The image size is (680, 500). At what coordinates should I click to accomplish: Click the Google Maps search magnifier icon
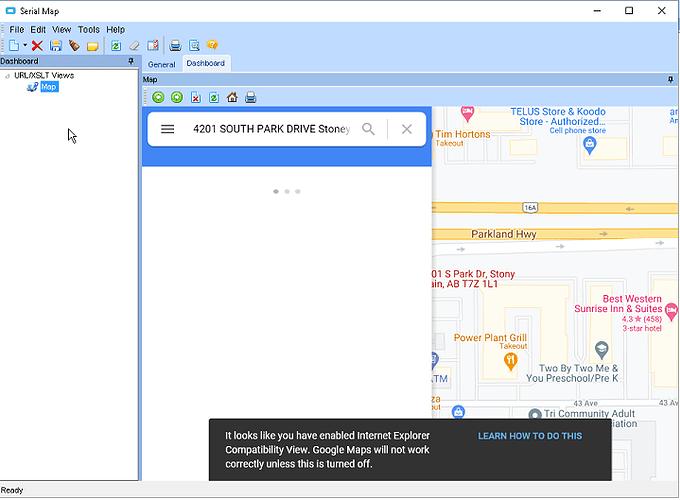click(368, 129)
